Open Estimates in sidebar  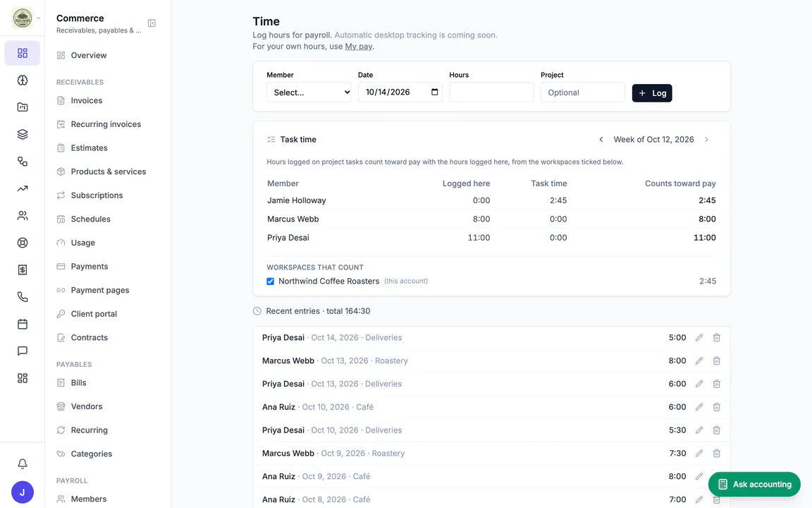pyautogui.click(x=89, y=147)
